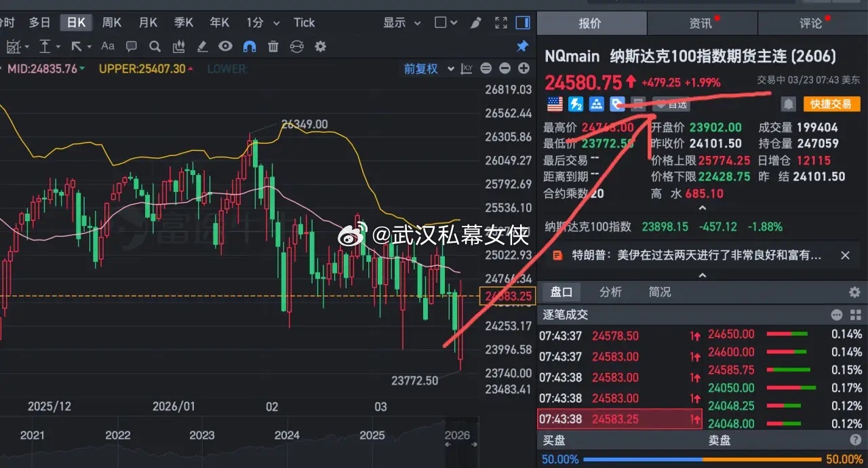Select the magnifier zoom tool on chart toolbar
The height and width of the screenshot is (468, 868).
155,46
